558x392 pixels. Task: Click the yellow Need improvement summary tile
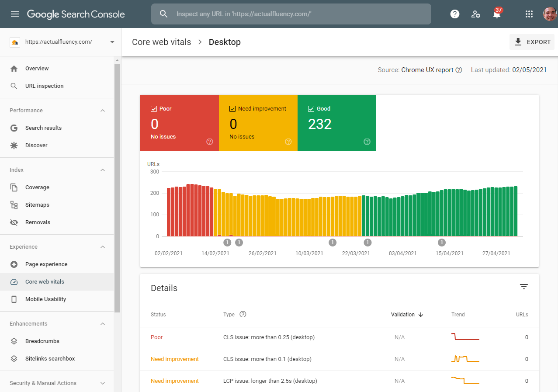pos(258,123)
